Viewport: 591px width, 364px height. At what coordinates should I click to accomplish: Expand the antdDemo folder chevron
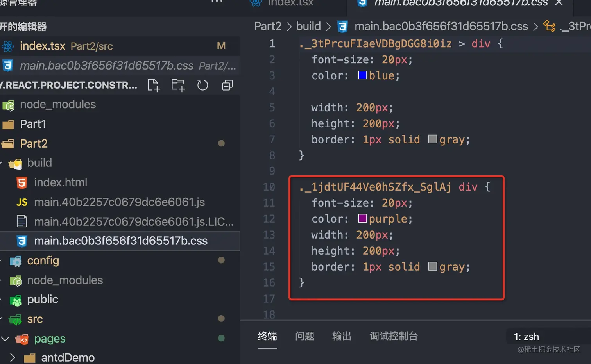click(x=12, y=357)
